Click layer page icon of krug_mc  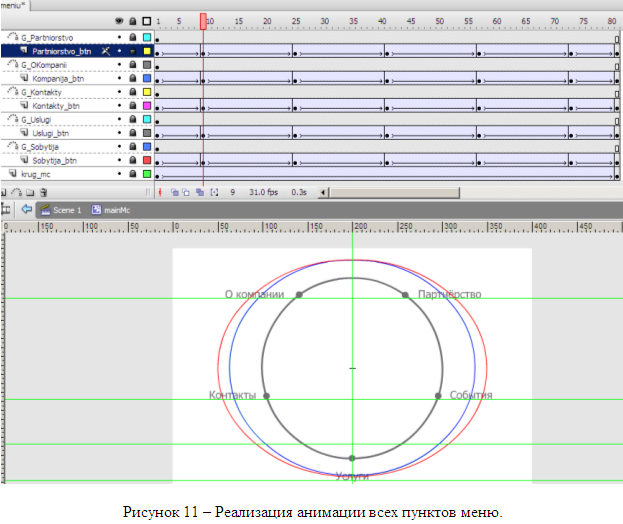13,174
